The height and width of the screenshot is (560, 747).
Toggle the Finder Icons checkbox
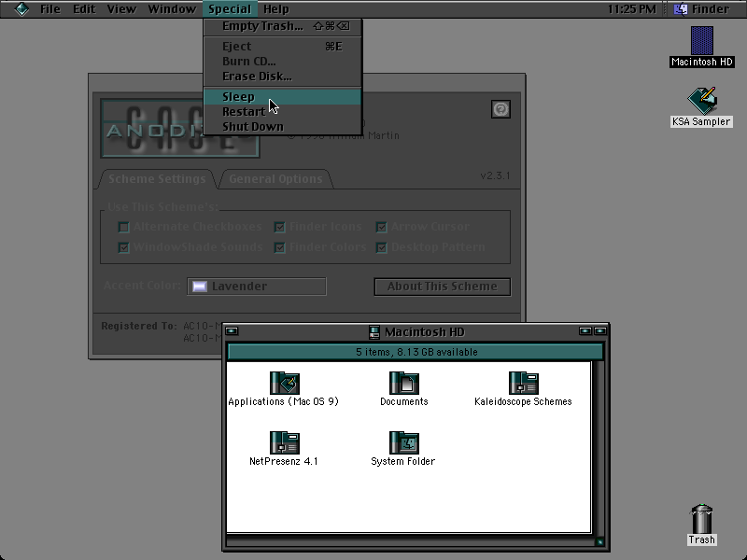coord(279,227)
